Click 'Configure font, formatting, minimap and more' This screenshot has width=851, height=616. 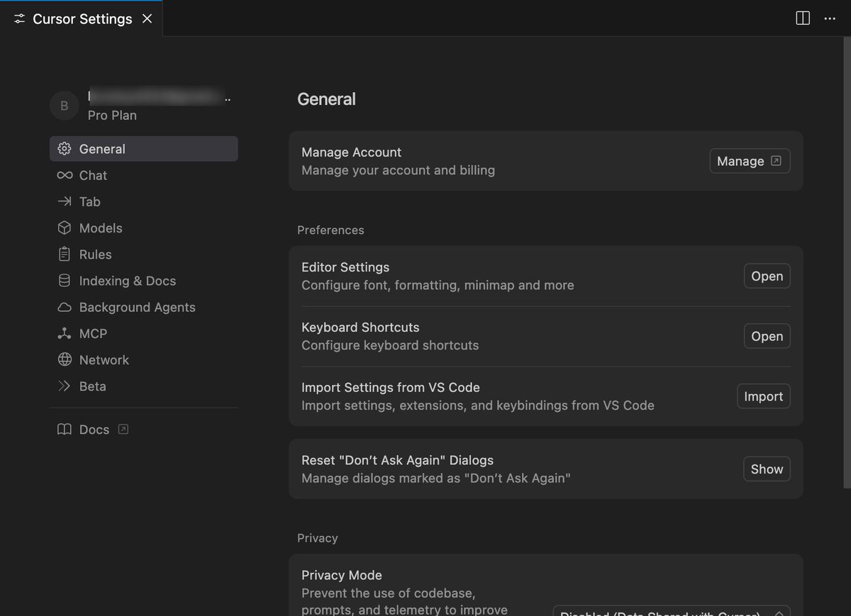coord(438,285)
